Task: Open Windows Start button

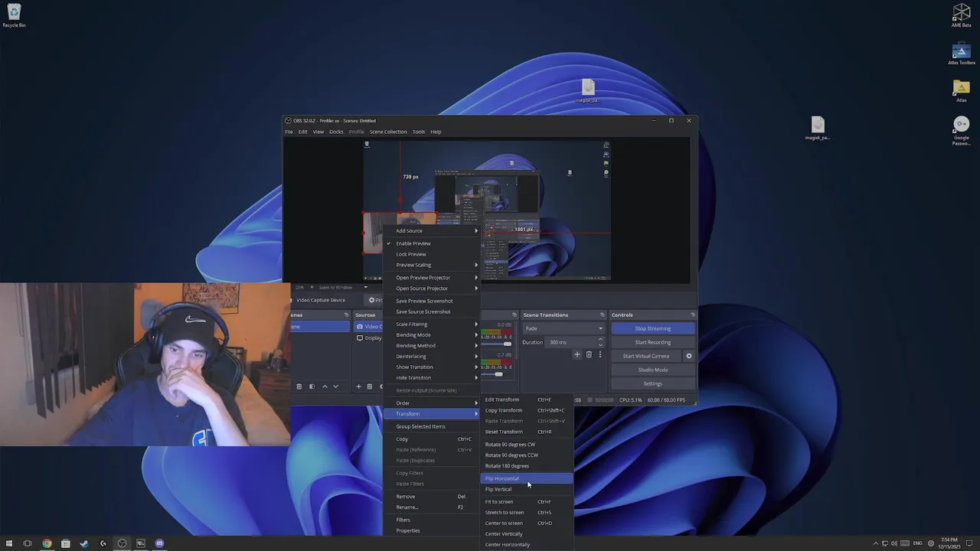Action: (9, 543)
